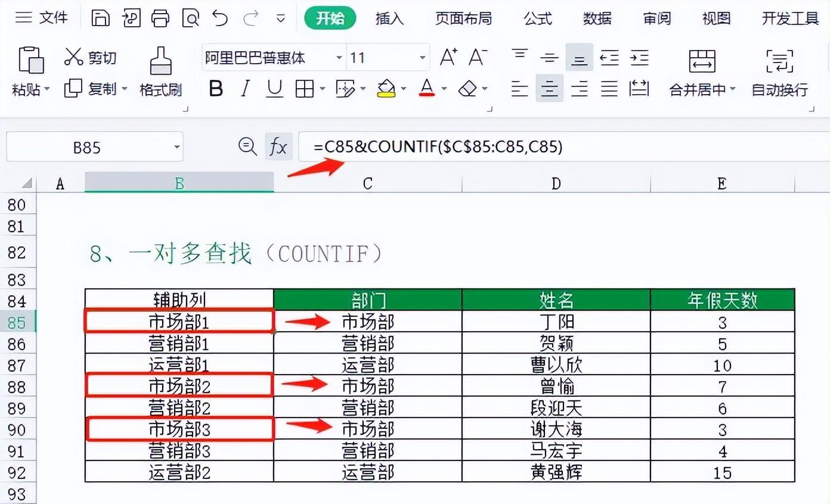Viewport: 830px width, 504px height.
Task: Click the select-all corner triangle
Action: (x=26, y=183)
